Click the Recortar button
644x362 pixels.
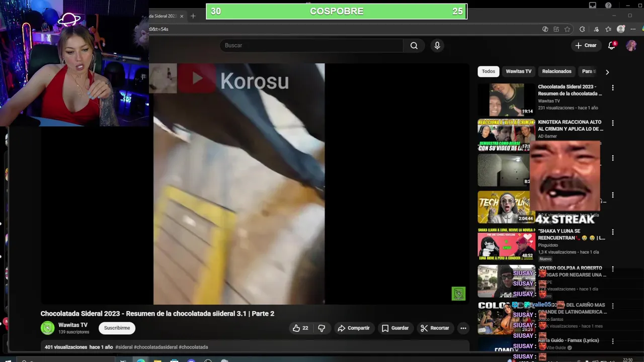435,328
